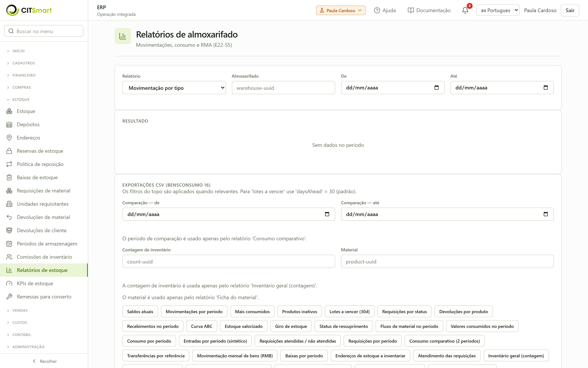Open Unidades requisitantes
The width and height of the screenshot is (588, 368).
click(44, 204)
